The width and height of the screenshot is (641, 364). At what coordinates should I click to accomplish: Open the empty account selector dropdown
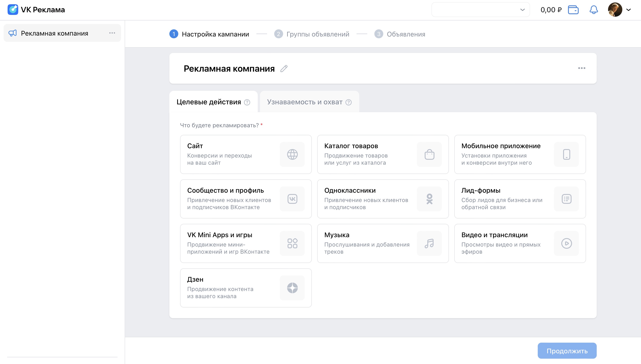click(x=481, y=10)
